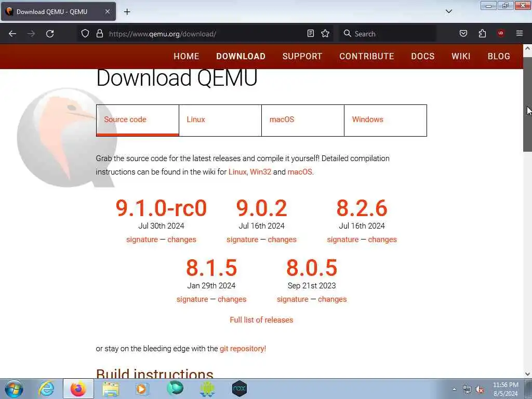This screenshot has width=532, height=399.
Task: Open the macOS wiki compilation link
Action: pos(300,172)
